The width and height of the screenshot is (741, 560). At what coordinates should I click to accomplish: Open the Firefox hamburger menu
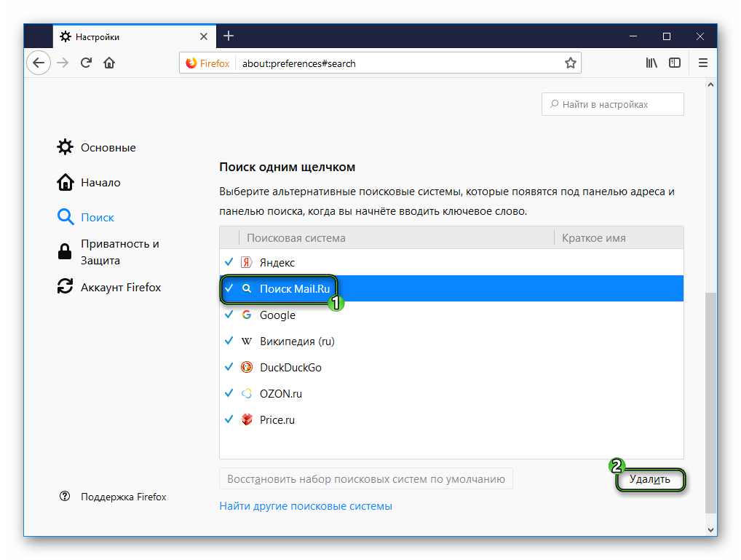pyautogui.click(x=702, y=63)
